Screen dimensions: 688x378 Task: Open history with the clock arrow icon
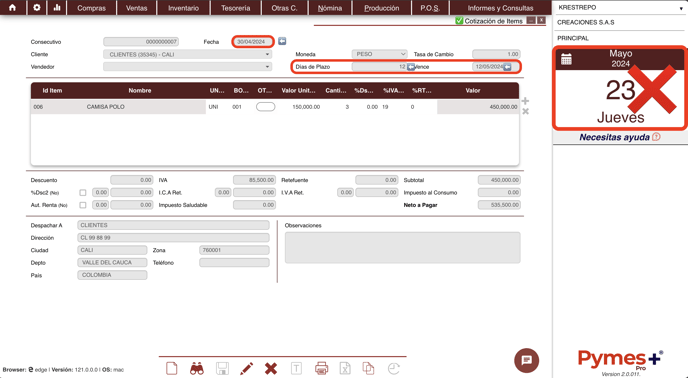point(394,368)
